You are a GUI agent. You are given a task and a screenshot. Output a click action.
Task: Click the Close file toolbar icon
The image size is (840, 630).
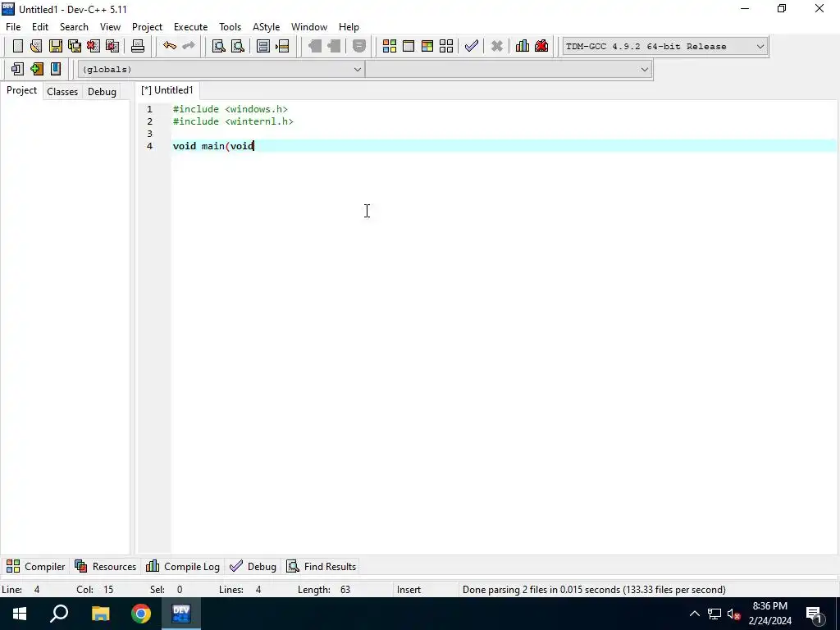94,46
